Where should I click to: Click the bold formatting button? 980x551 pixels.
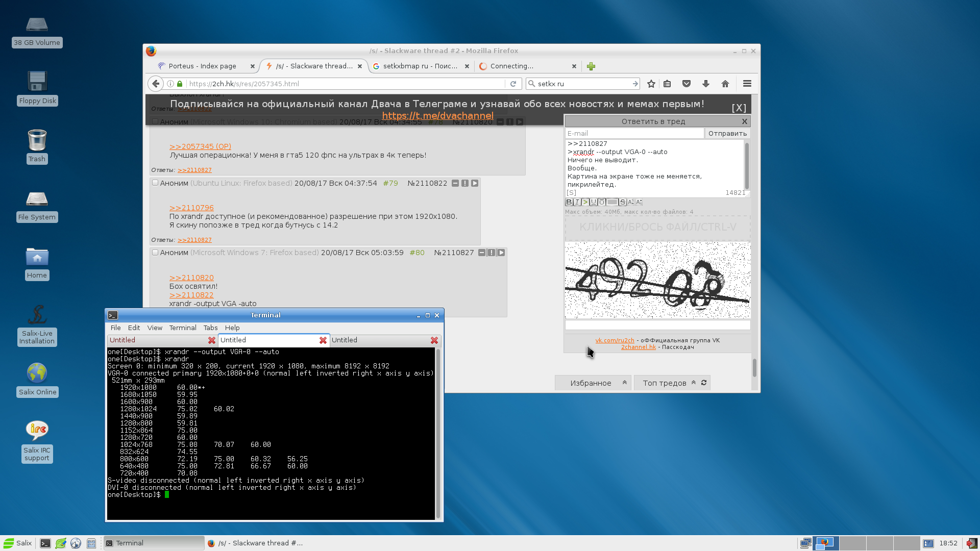(569, 202)
